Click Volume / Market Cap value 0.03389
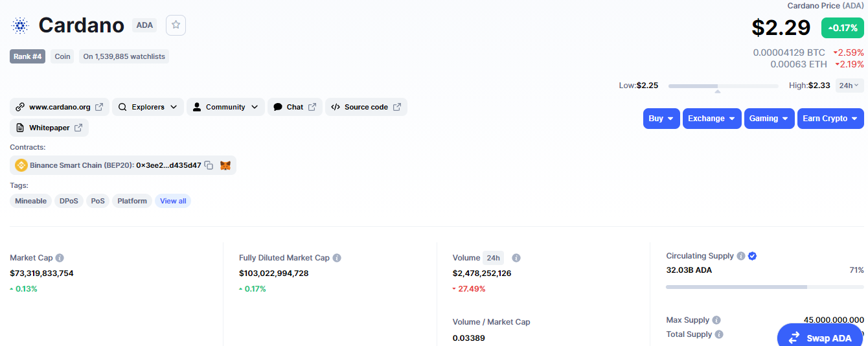The image size is (868, 346). pyautogui.click(x=468, y=338)
